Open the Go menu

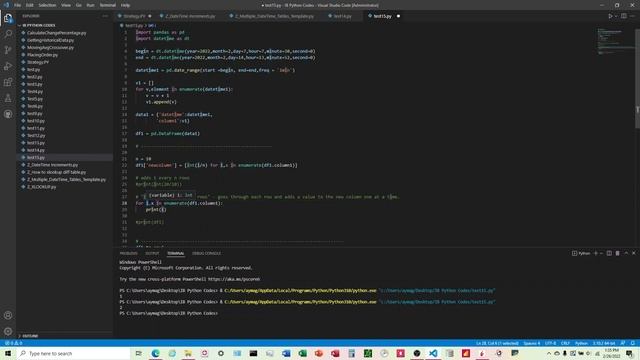click(x=79, y=5)
